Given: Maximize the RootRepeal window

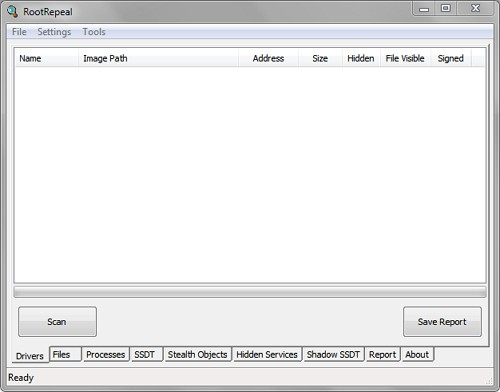Looking at the screenshot, I should click(446, 9).
